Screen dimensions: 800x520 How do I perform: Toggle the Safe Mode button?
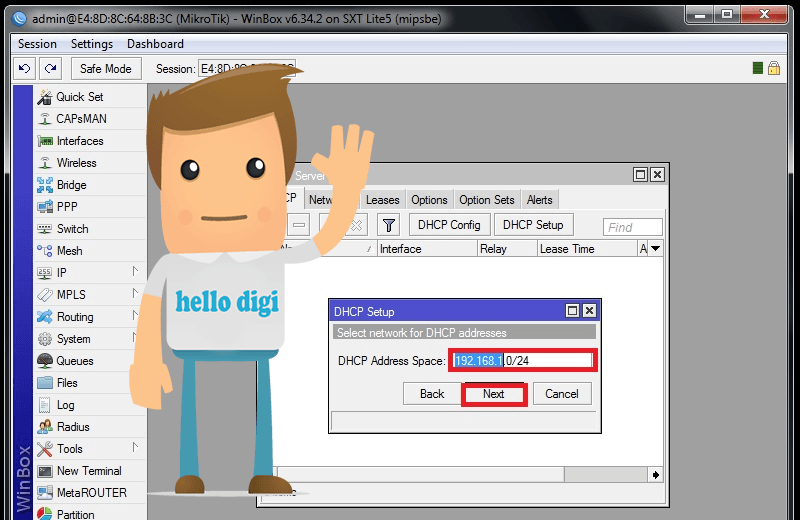[106, 68]
